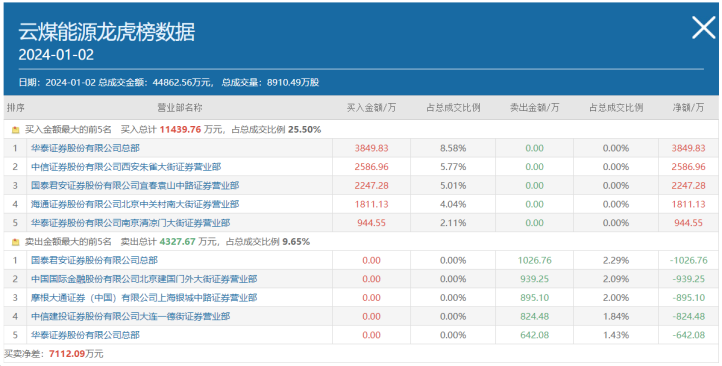This screenshot has height=366, width=722.
Task: Click the 2.00% sell ratio cell
Action: coord(616,298)
